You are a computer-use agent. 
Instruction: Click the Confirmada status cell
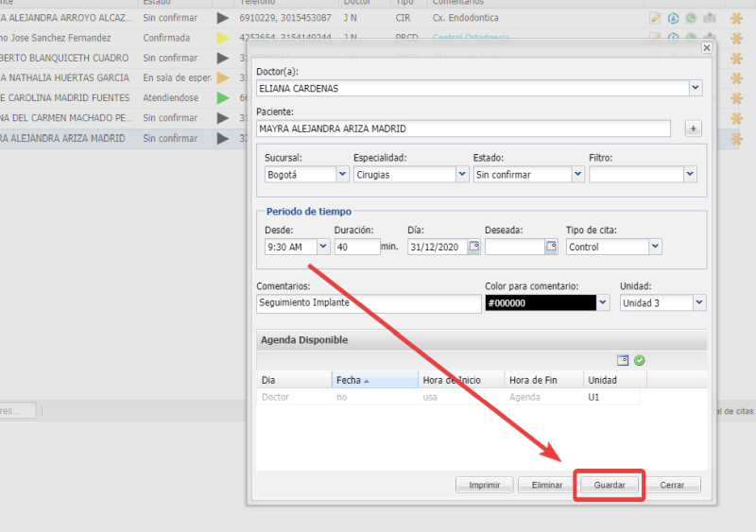tap(166, 38)
